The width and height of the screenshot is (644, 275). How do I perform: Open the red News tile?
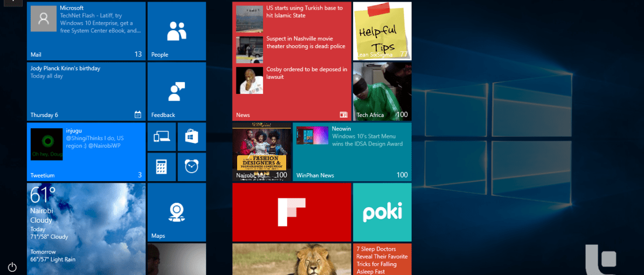coord(292,61)
